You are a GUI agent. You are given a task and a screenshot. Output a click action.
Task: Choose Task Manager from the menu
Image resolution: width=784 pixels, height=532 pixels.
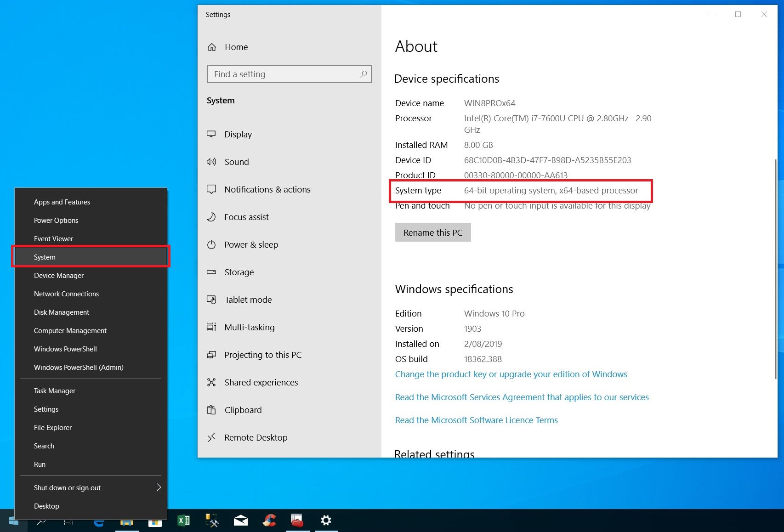click(55, 391)
